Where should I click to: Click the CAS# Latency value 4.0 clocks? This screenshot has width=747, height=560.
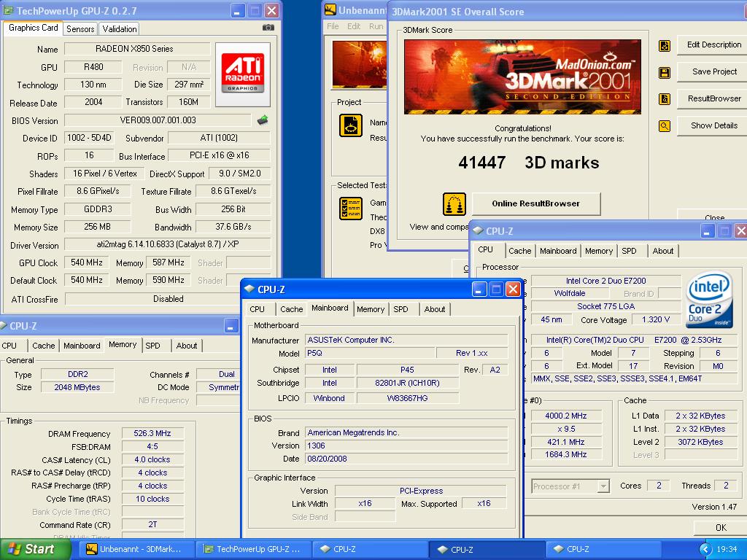tap(152, 459)
